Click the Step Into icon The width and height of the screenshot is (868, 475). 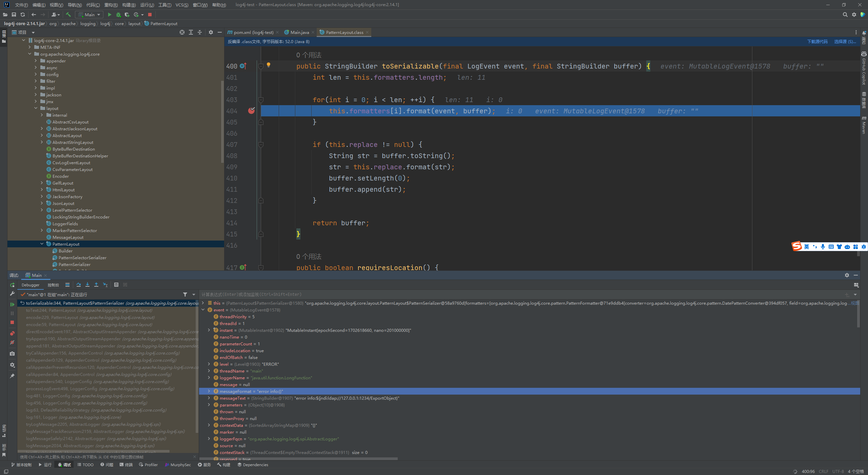pos(87,285)
